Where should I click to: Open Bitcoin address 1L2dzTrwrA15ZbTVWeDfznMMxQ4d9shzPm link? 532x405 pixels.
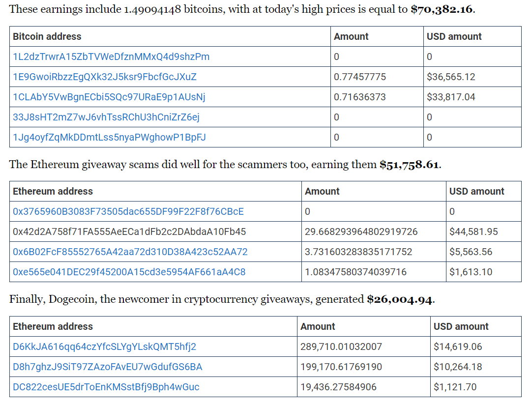[x=111, y=57]
